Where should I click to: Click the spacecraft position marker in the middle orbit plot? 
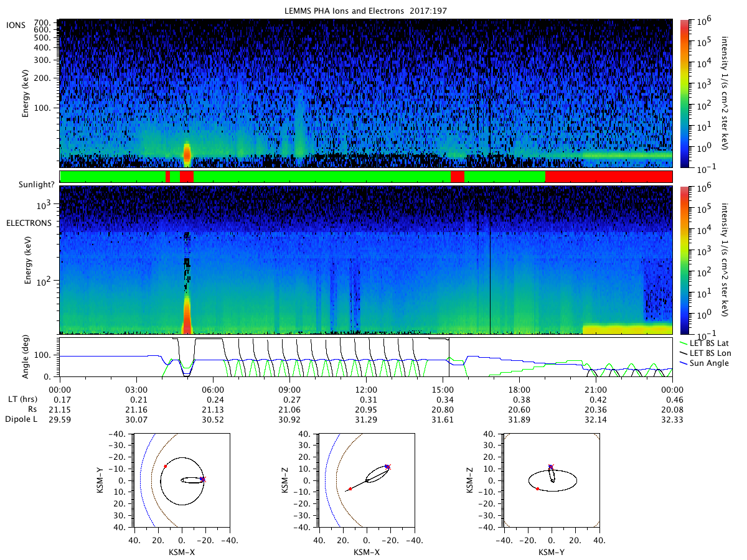pos(388,466)
